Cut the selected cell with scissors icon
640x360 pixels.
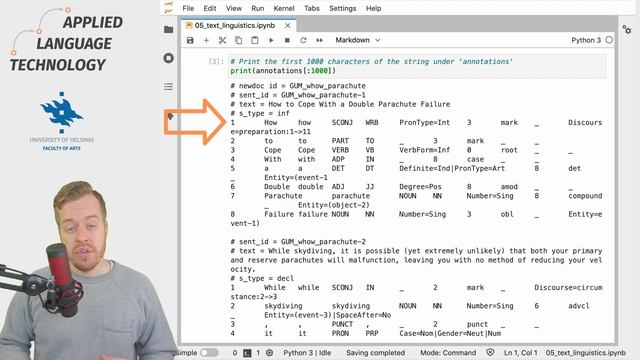tap(222, 40)
